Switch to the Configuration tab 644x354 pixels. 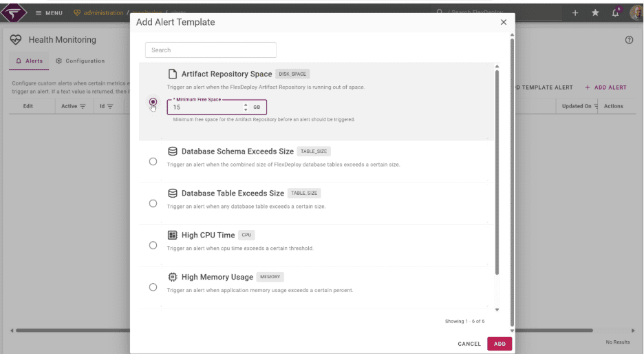click(80, 61)
